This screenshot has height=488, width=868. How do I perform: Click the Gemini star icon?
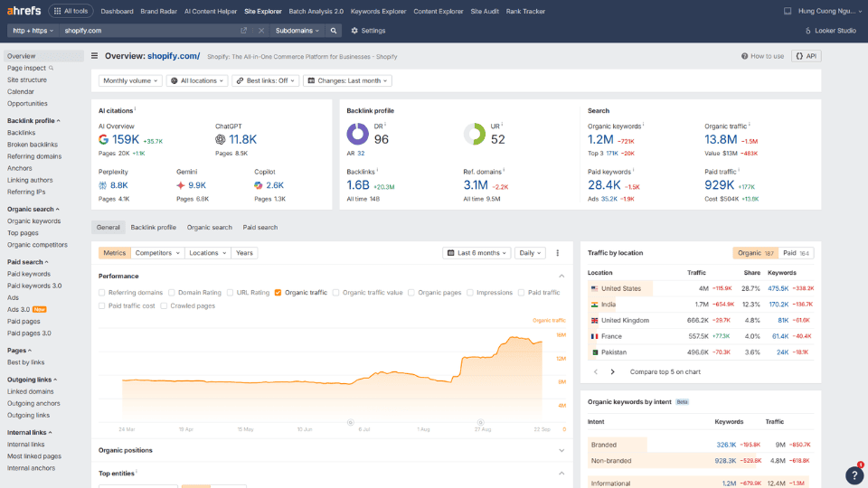(x=181, y=185)
